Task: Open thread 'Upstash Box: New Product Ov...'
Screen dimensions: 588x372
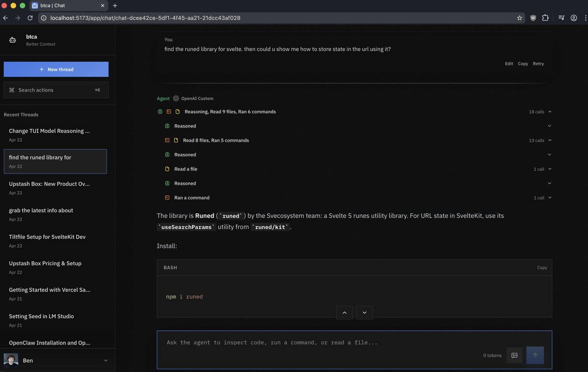Action: click(55, 188)
